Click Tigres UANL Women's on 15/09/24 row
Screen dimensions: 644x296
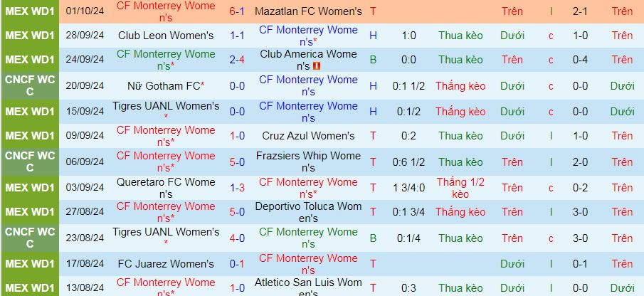coord(166,111)
